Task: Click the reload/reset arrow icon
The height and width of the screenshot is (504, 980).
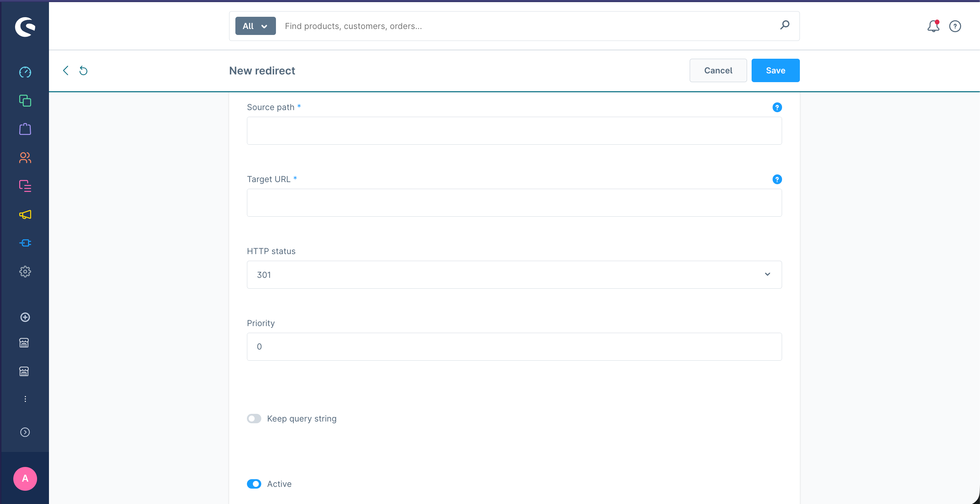Action: pyautogui.click(x=83, y=71)
